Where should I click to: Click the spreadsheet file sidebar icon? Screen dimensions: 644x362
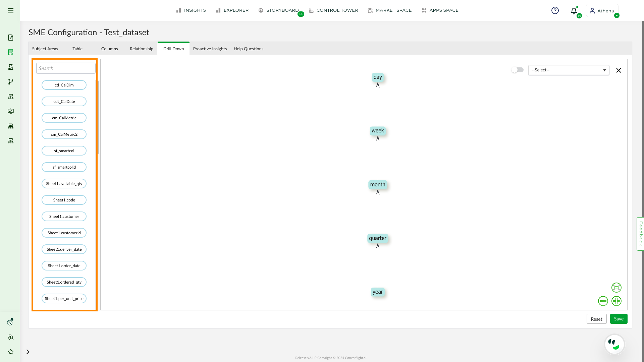(x=11, y=38)
